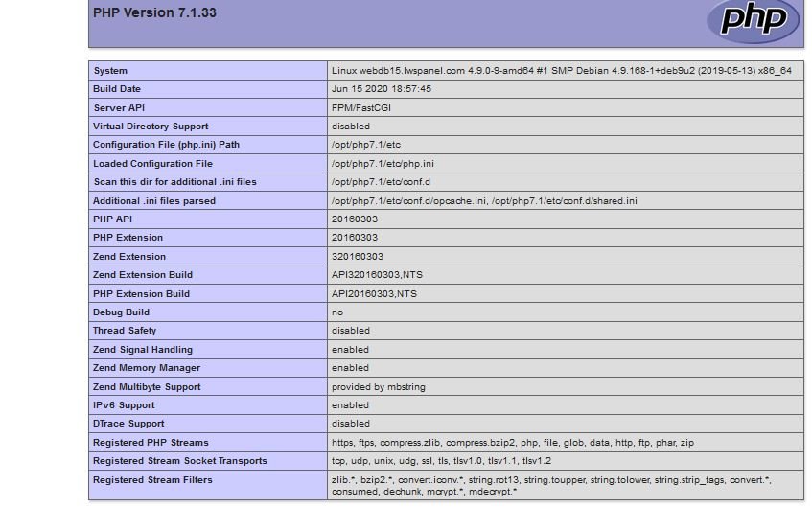Select the 'https, ftps, compress.zlib' streams value
Screen dimensions: 812x508
513,443
